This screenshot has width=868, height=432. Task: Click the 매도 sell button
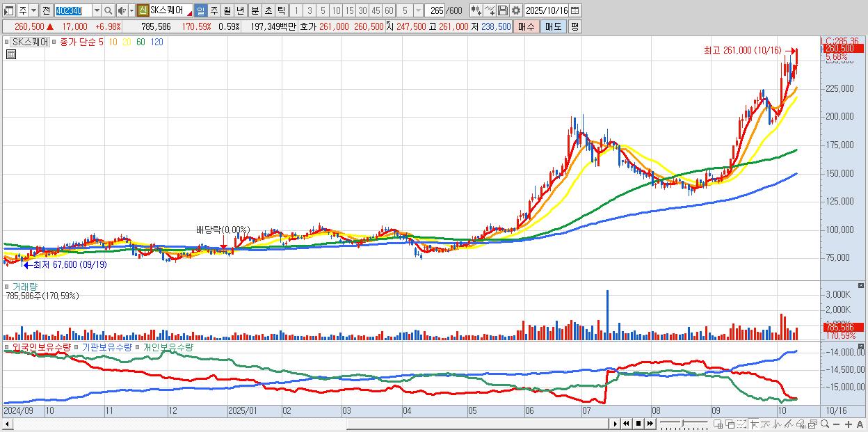point(553,26)
